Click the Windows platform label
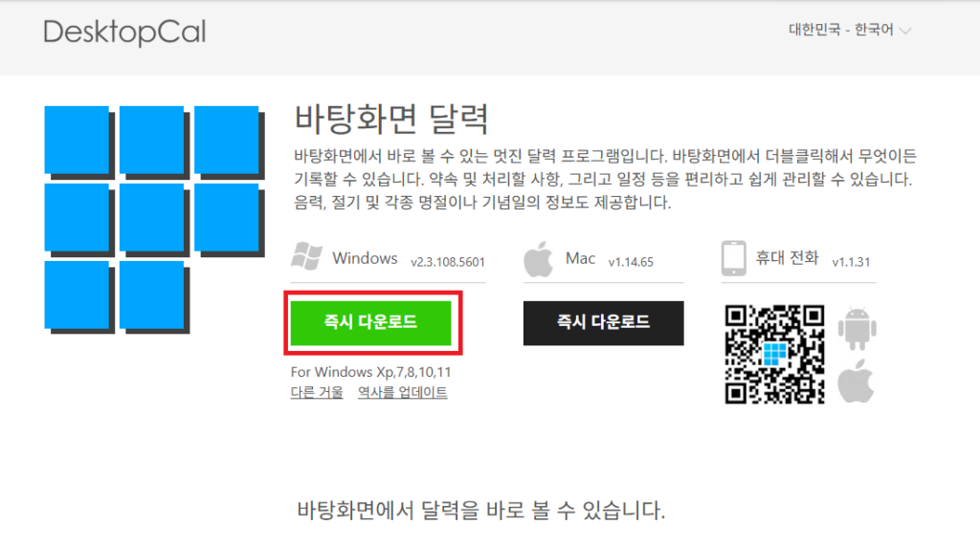 [x=365, y=258]
